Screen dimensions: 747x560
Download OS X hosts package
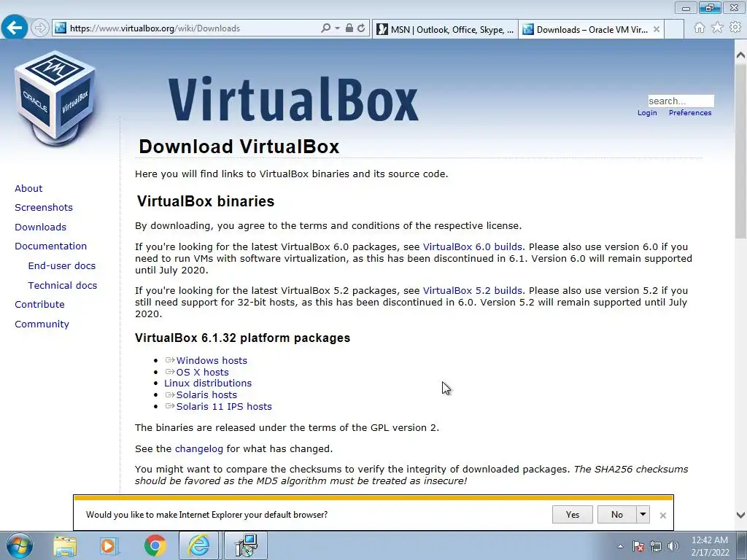[203, 372]
